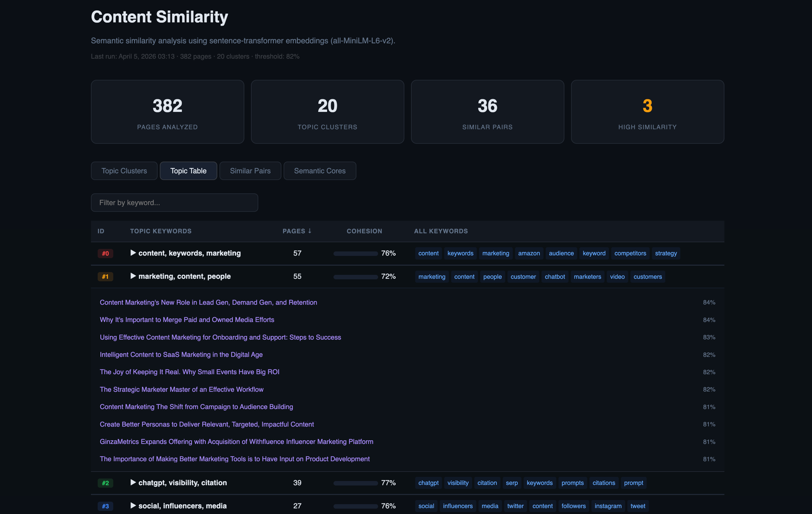Screen dimensions: 812x514
Task: Click the green #2 cluster badge
Action: click(x=105, y=483)
